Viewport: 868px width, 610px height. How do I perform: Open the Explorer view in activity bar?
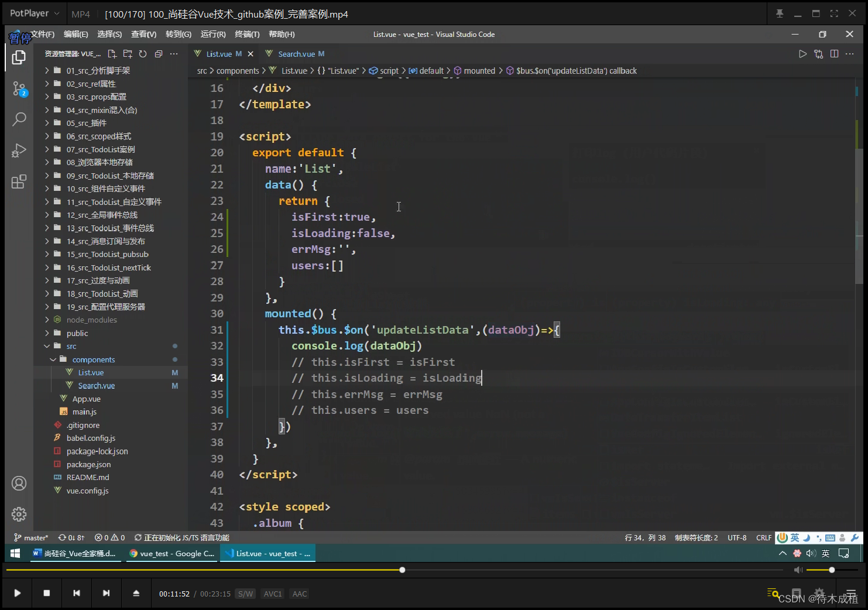pos(19,57)
